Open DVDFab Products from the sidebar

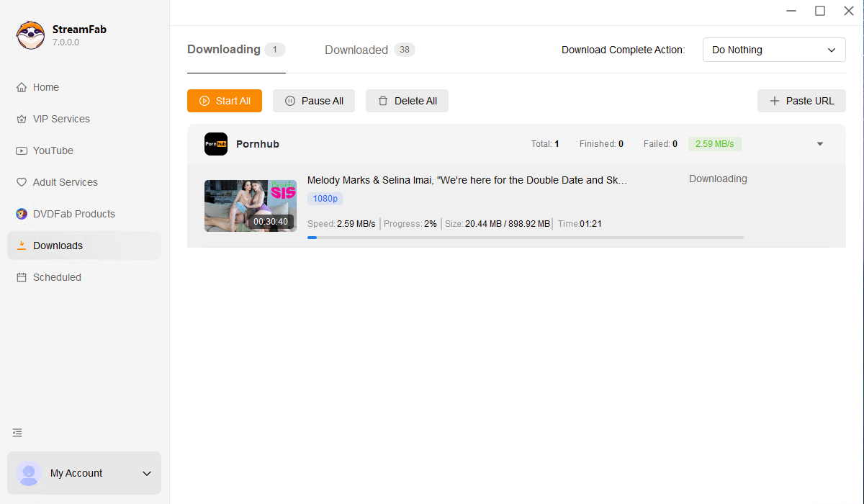tap(73, 214)
